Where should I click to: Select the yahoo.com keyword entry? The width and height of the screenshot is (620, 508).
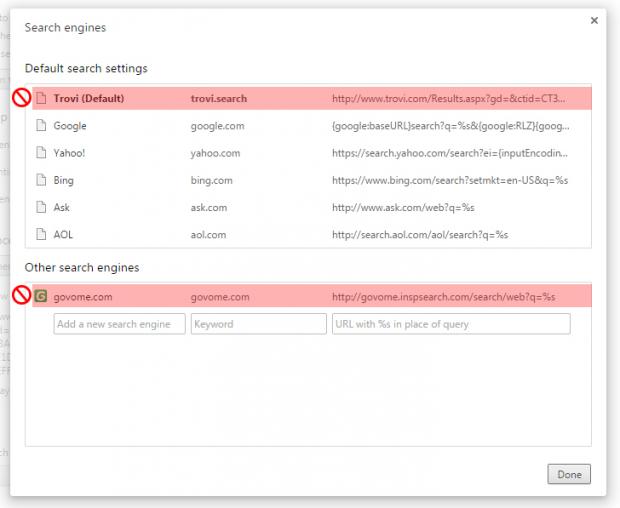(215, 153)
